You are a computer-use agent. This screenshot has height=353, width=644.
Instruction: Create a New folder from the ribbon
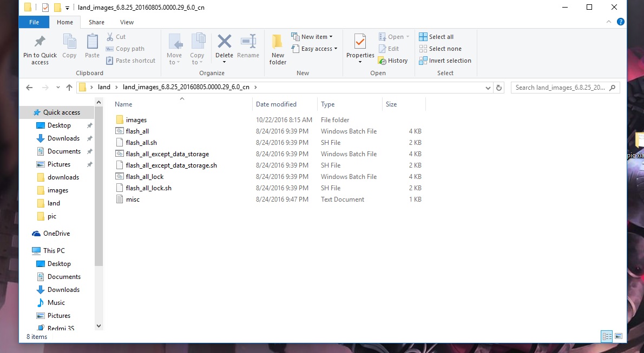278,50
